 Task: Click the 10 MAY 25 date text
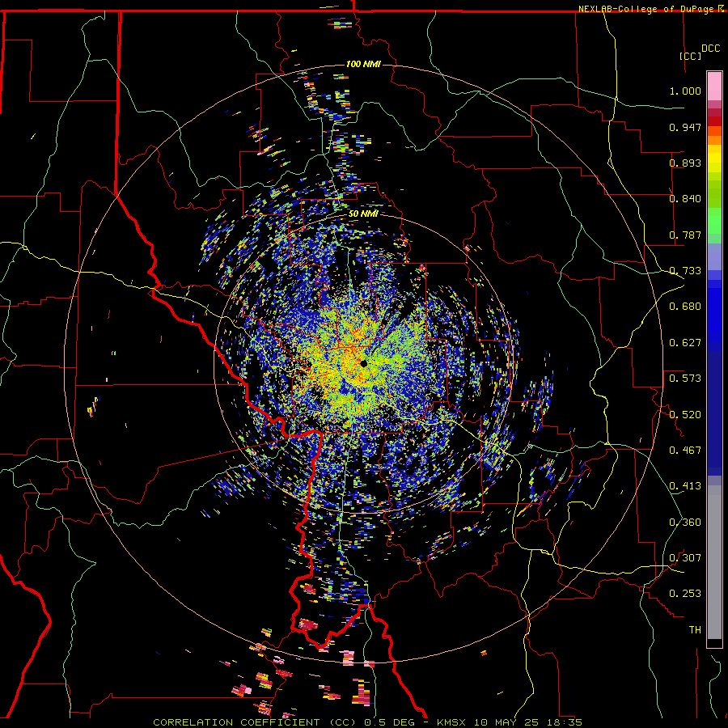pos(506,722)
